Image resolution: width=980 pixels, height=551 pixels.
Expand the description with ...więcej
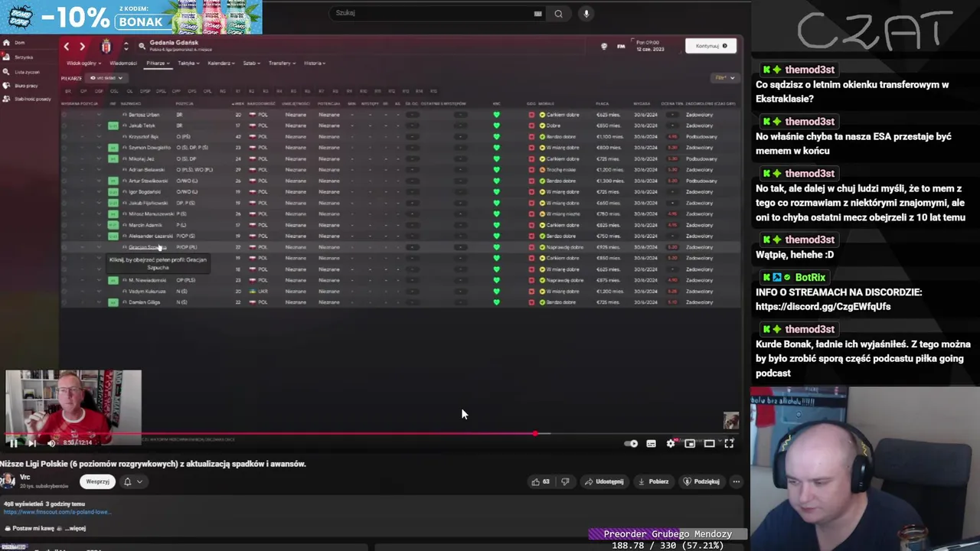(x=75, y=528)
